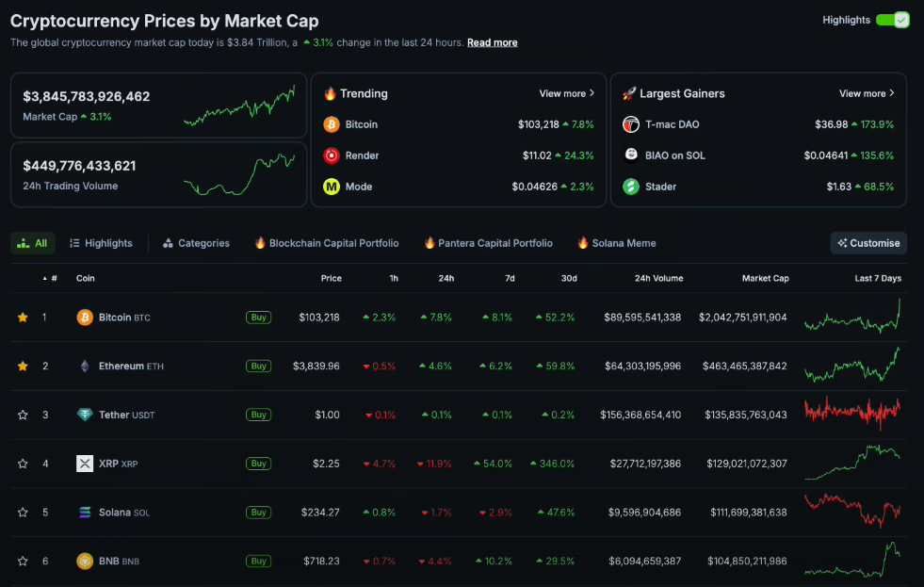This screenshot has width=924, height=587.
Task: Click the Solana logo icon
Action: pyautogui.click(x=85, y=513)
